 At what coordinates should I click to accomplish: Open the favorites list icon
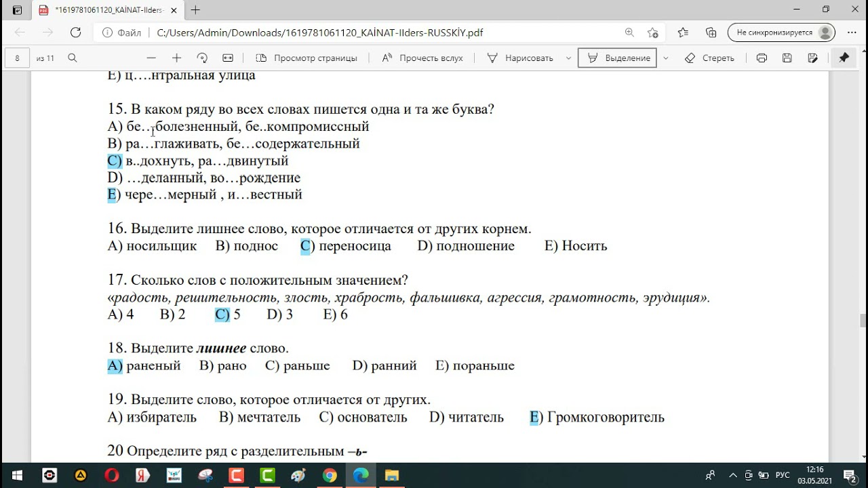683,33
